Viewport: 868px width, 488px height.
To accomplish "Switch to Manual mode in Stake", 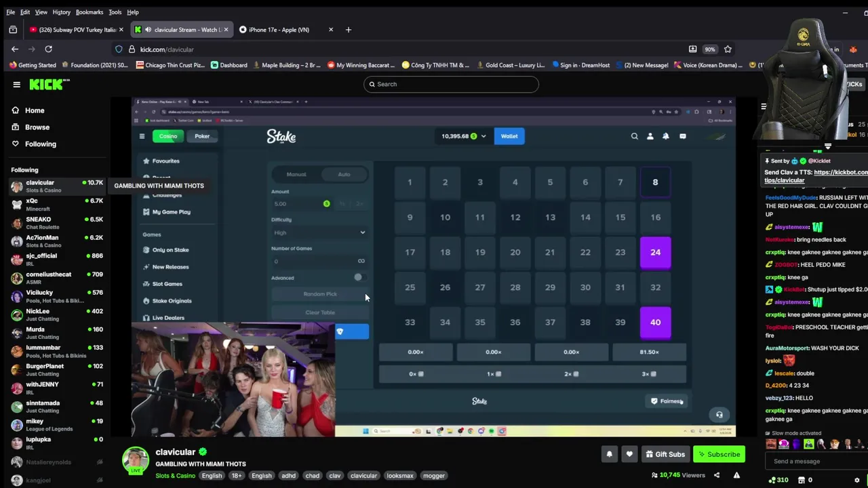I will (296, 174).
